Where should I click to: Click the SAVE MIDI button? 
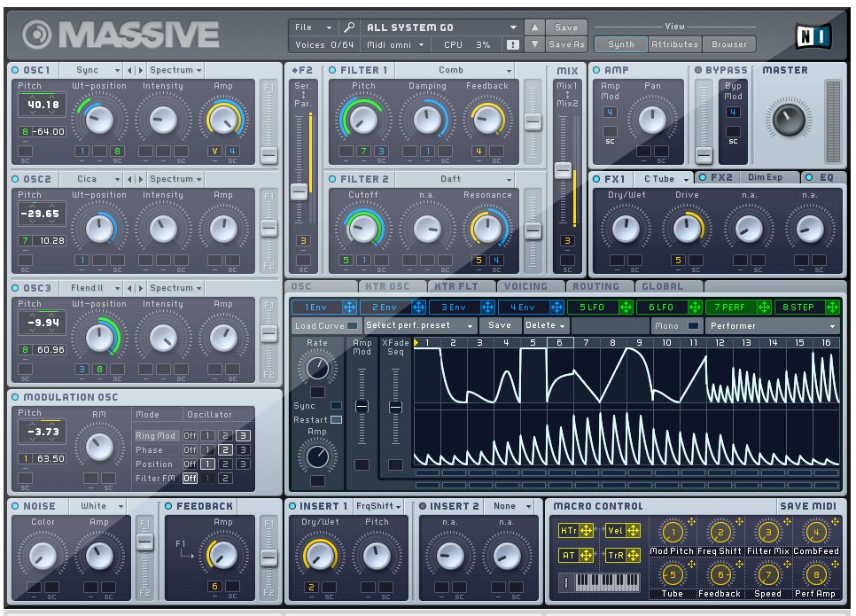pyautogui.click(x=808, y=506)
